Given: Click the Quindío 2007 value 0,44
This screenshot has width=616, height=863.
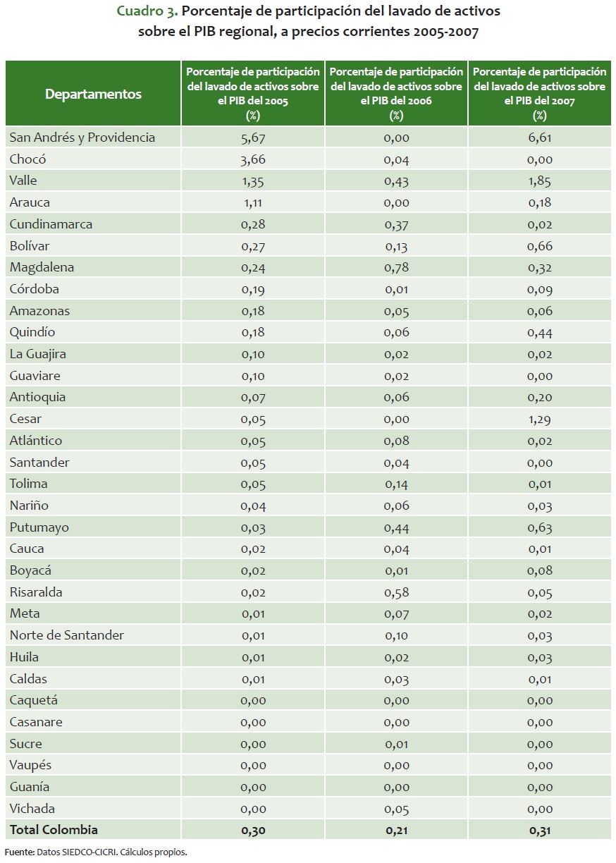Looking at the screenshot, I should (540, 332).
